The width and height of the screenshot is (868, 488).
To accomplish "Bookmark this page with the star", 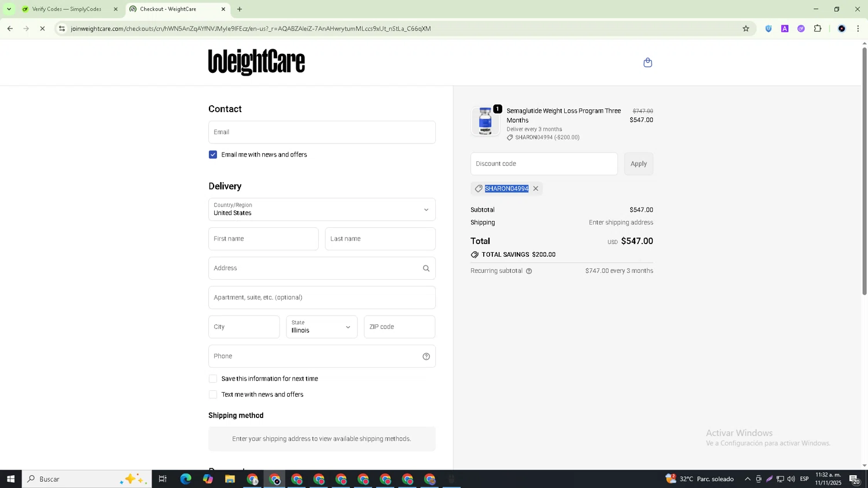I will [746, 28].
